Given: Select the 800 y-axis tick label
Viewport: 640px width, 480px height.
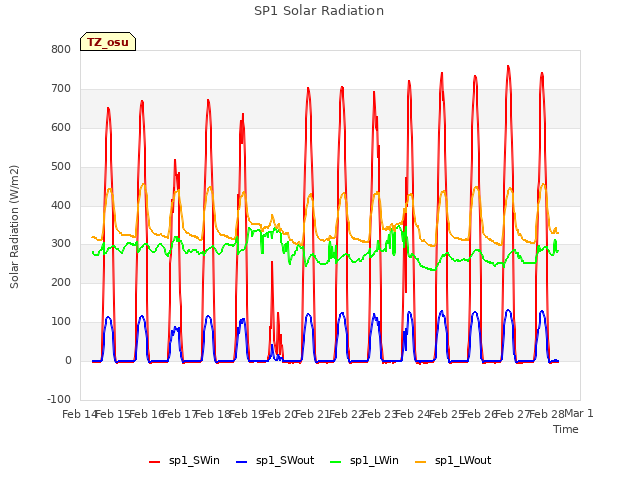Looking at the screenshot, I should (x=61, y=49).
